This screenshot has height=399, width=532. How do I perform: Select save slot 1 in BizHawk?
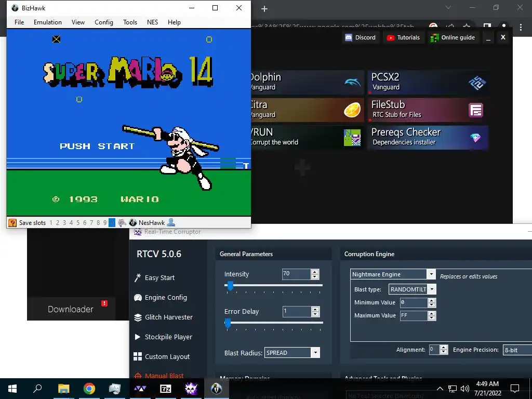click(51, 222)
